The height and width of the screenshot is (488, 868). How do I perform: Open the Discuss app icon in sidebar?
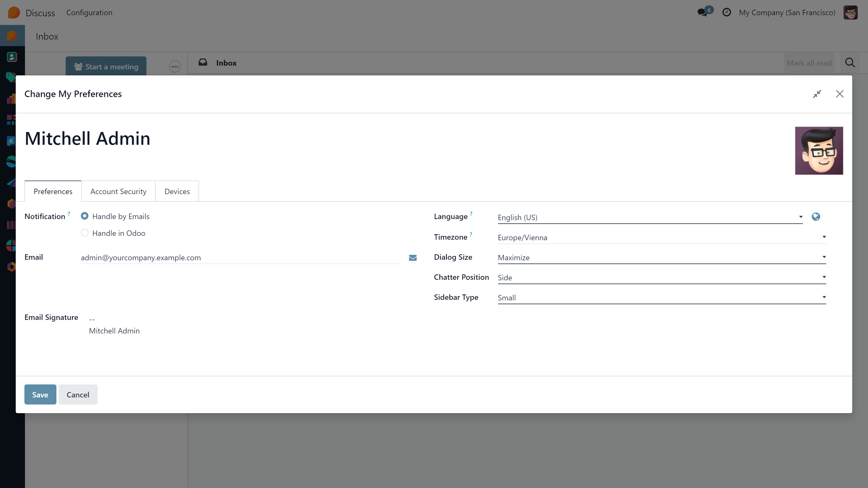12,36
